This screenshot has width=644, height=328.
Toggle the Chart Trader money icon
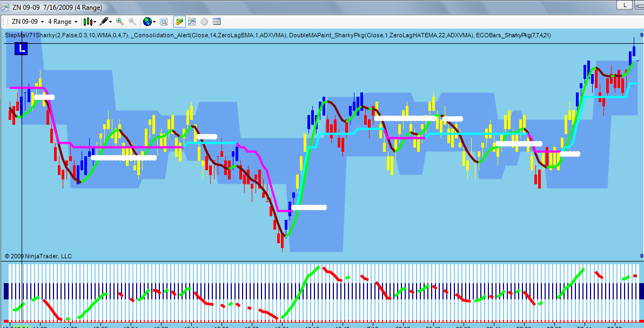point(179,22)
